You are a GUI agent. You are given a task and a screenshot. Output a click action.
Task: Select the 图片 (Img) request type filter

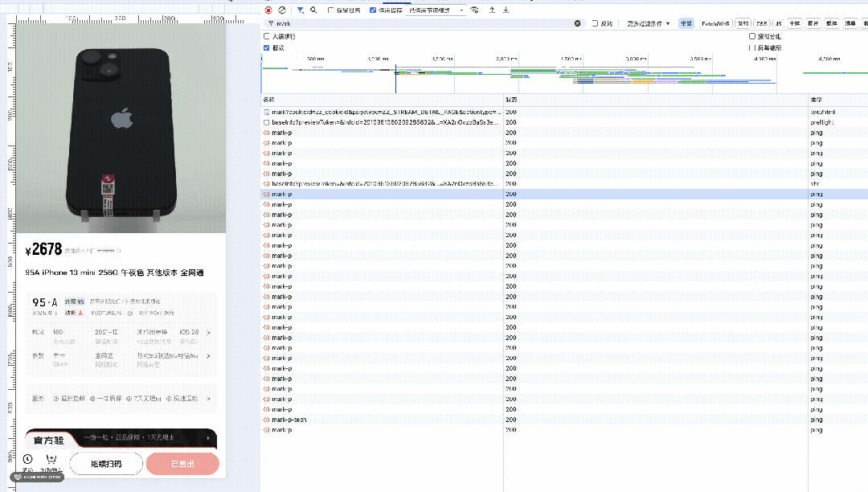pyautogui.click(x=813, y=23)
